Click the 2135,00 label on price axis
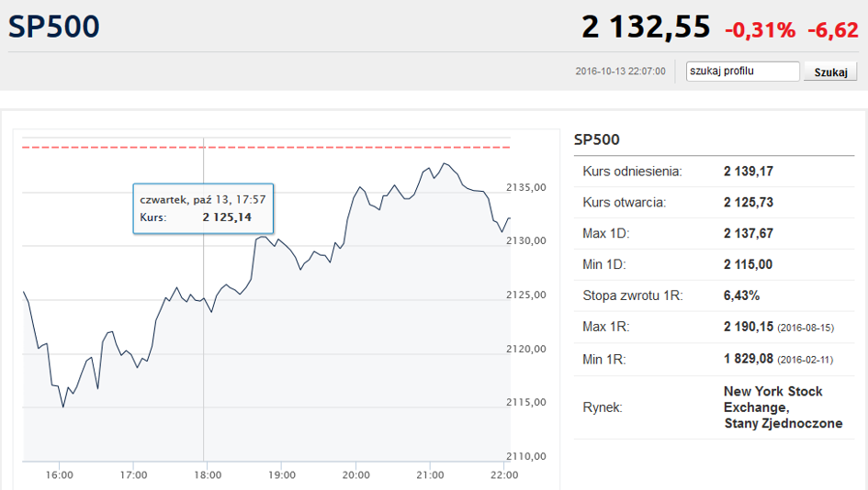Viewport: 868px width, 490px height. (x=526, y=187)
